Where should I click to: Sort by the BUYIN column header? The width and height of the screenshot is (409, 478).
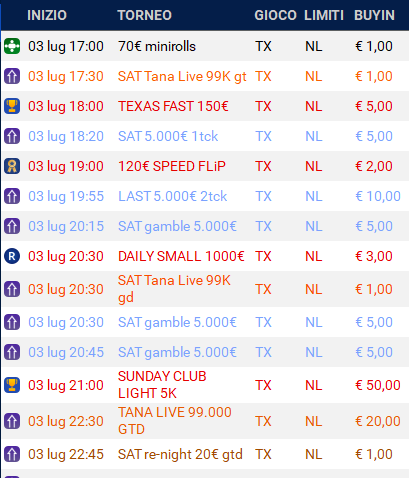click(374, 15)
